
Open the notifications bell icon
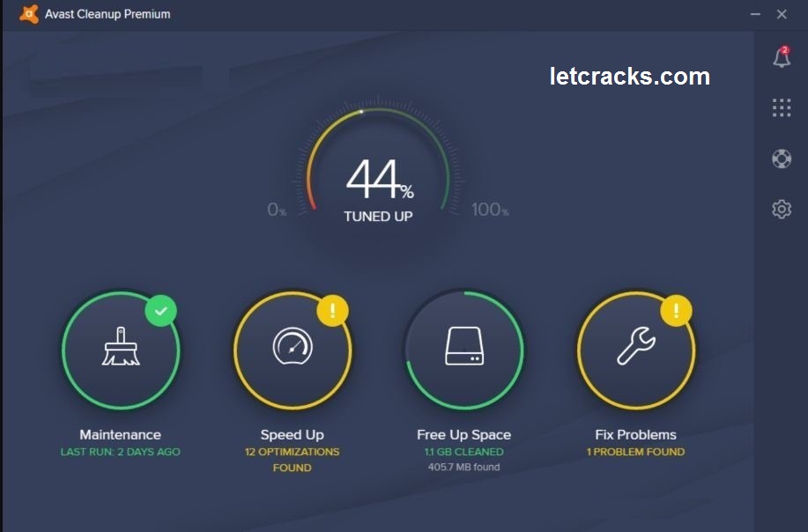coord(782,57)
